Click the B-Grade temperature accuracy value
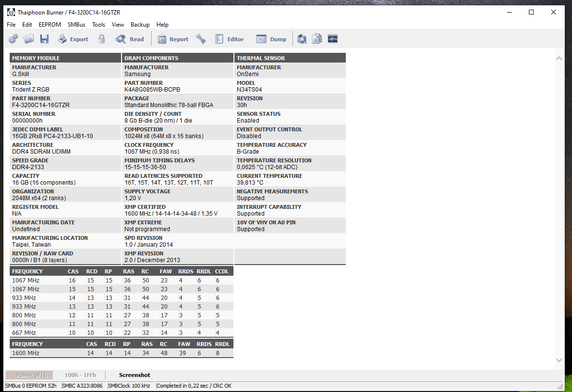 pyautogui.click(x=247, y=152)
